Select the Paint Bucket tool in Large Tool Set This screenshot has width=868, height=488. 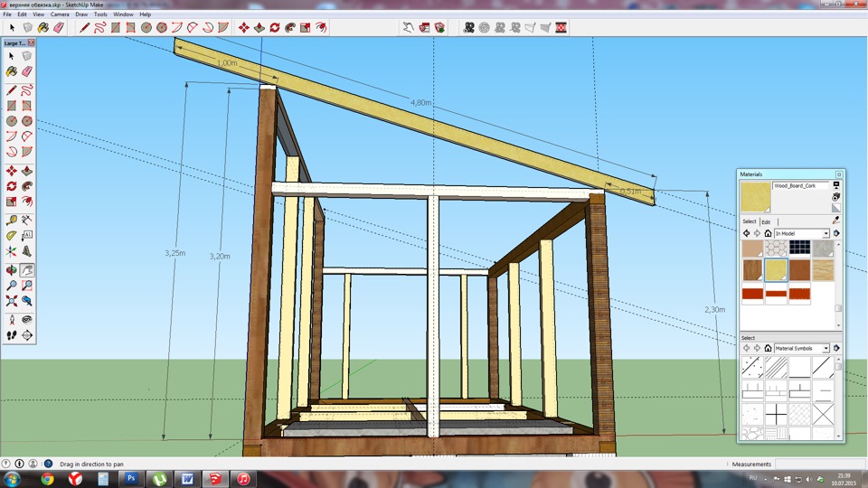(12, 71)
